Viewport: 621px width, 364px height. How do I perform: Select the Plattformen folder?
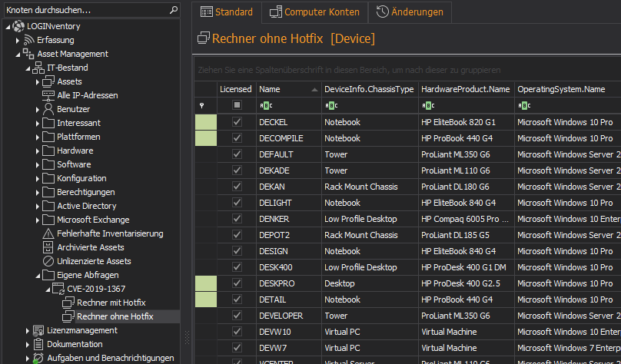[x=78, y=137]
